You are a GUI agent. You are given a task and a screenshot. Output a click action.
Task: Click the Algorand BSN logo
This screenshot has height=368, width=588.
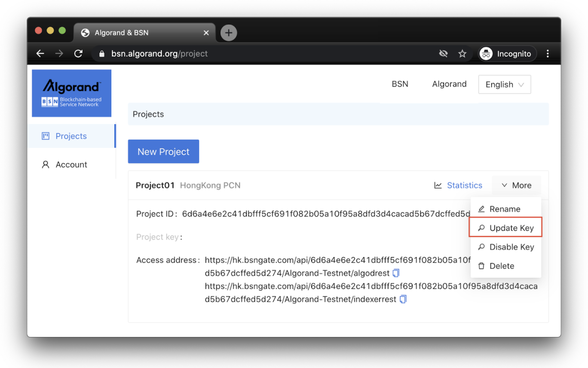71,93
